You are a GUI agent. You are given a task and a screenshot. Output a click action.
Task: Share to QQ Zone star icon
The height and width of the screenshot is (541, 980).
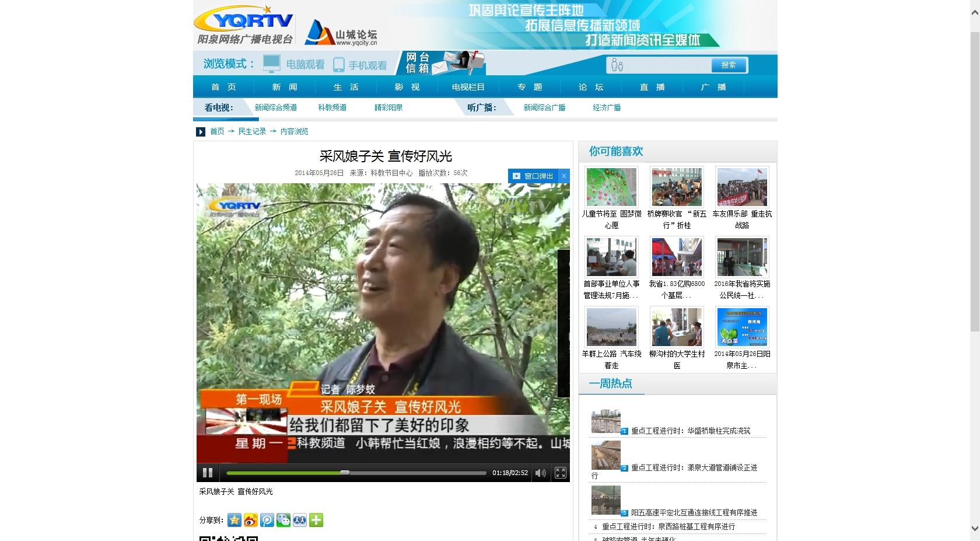[235, 520]
